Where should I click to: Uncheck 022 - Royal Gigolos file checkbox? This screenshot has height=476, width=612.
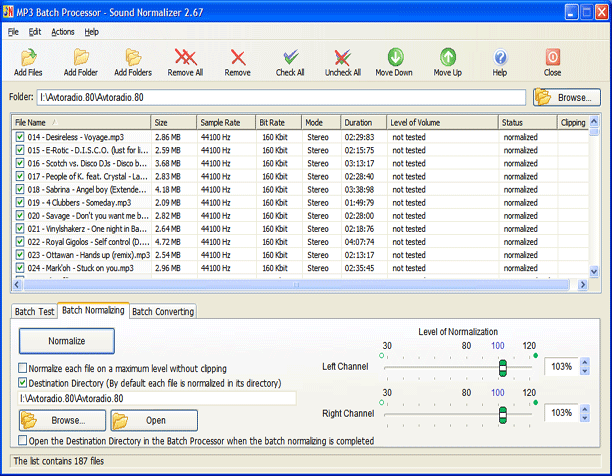20,242
